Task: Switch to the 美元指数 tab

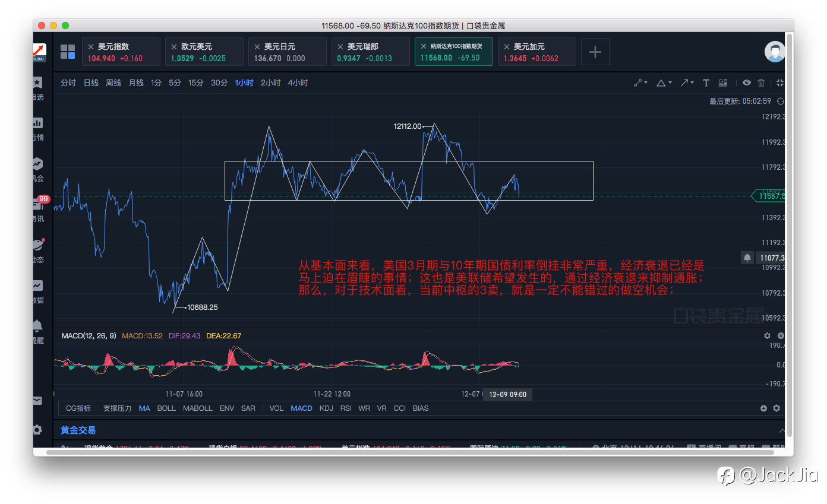Action: coord(121,52)
